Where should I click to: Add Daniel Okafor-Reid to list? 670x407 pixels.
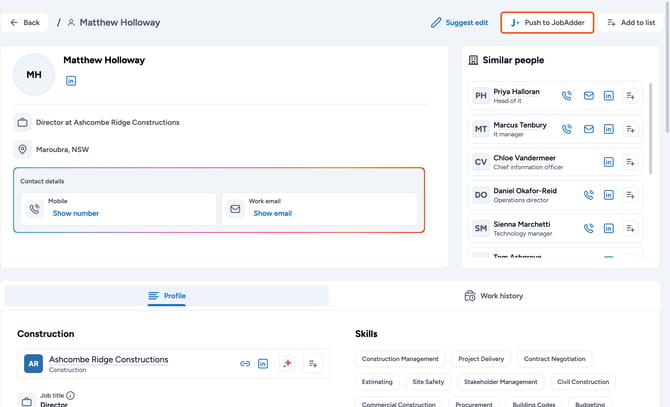630,195
